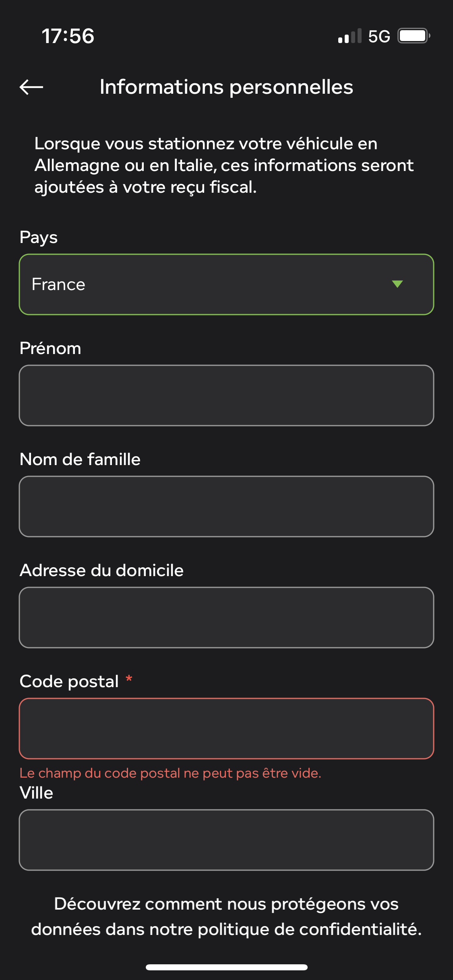The height and width of the screenshot is (980, 453).
Task: Tap the 17:56 clock in status bar
Action: coord(68,36)
